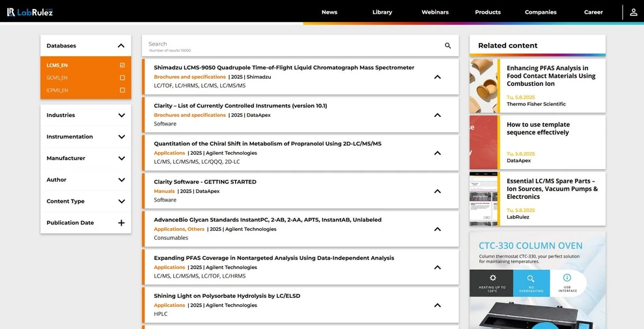Click the Essential LC/MS Spare Parts thumbnail
This screenshot has height=329, width=644.
coord(484,198)
